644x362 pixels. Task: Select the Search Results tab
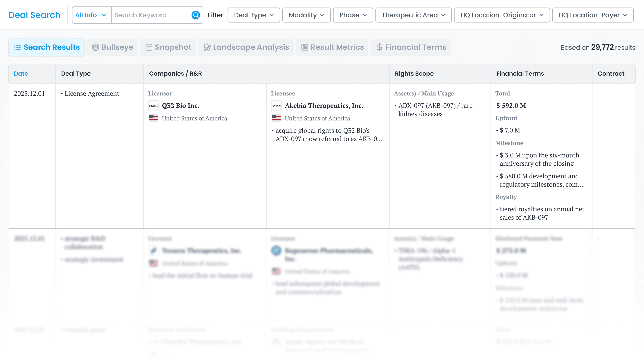(46, 47)
